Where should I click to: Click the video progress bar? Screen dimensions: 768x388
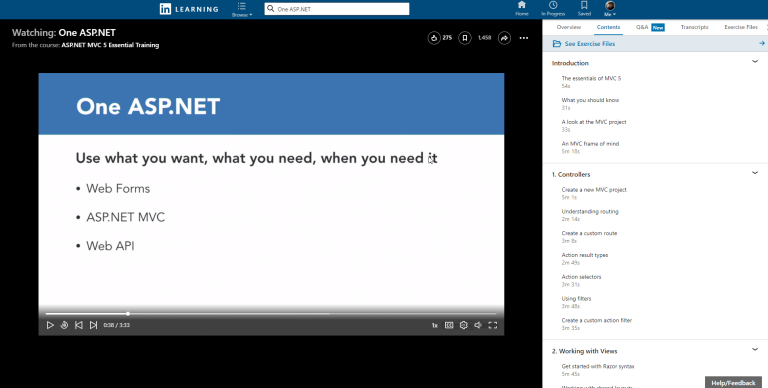[x=271, y=314]
